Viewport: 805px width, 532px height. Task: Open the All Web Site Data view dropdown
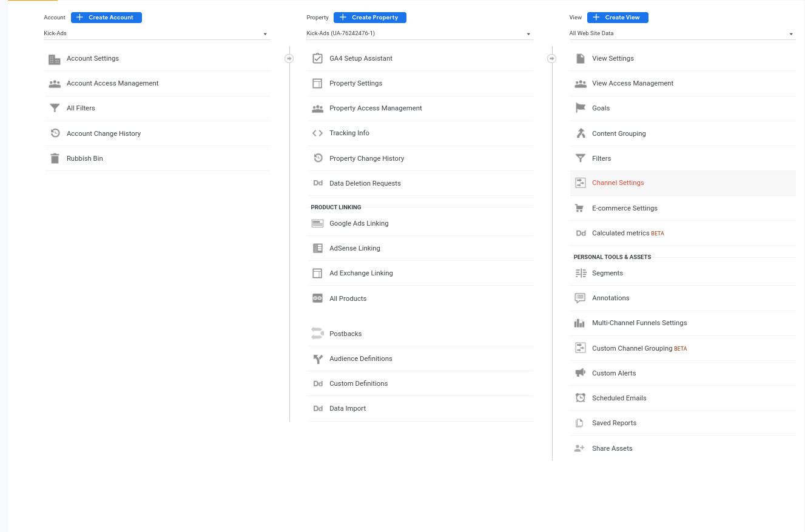682,33
